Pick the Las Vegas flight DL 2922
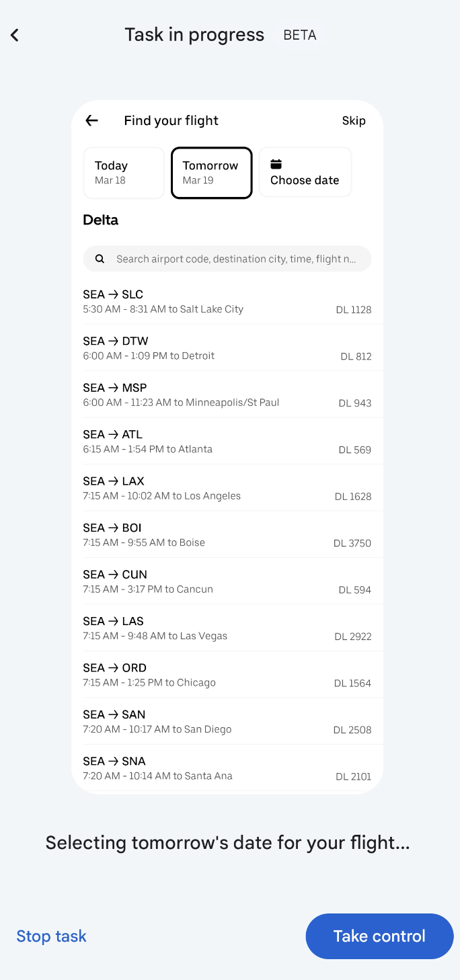The width and height of the screenshot is (460, 980). (227, 628)
